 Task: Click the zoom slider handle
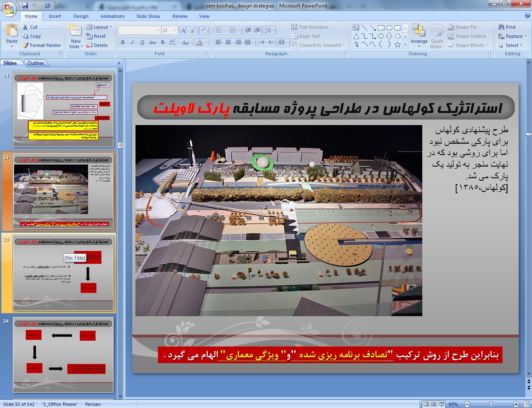click(x=491, y=404)
